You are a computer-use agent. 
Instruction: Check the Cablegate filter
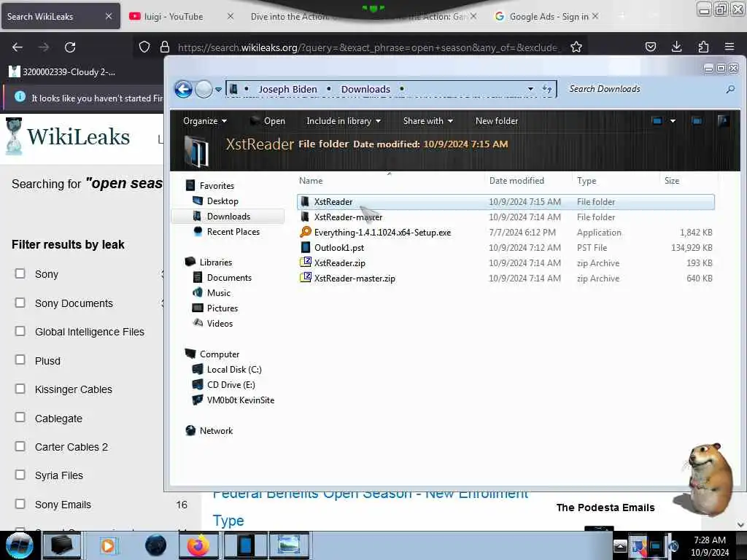(20, 417)
